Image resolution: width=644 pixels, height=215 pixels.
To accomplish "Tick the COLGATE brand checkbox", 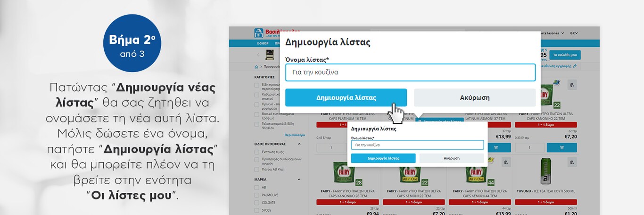I will coord(256,203).
